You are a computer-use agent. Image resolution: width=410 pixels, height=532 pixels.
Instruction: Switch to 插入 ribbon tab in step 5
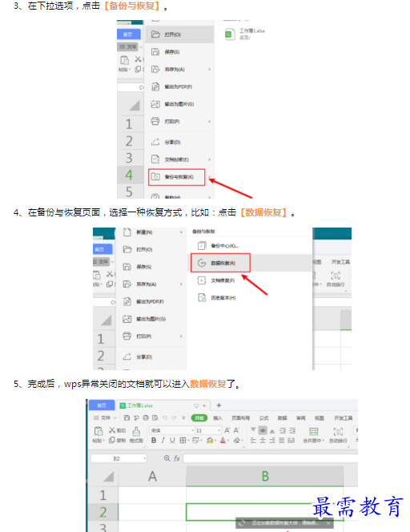click(217, 417)
